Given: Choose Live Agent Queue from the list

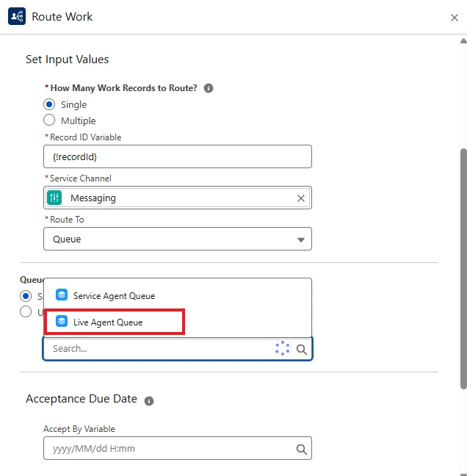Looking at the screenshot, I should (x=178, y=322).
